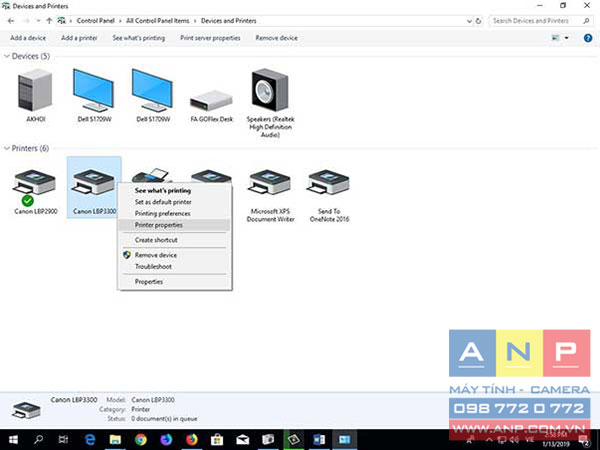This screenshot has height=450, width=600.
Task: Show hidden system tray icons
Action: pyautogui.click(x=489, y=440)
